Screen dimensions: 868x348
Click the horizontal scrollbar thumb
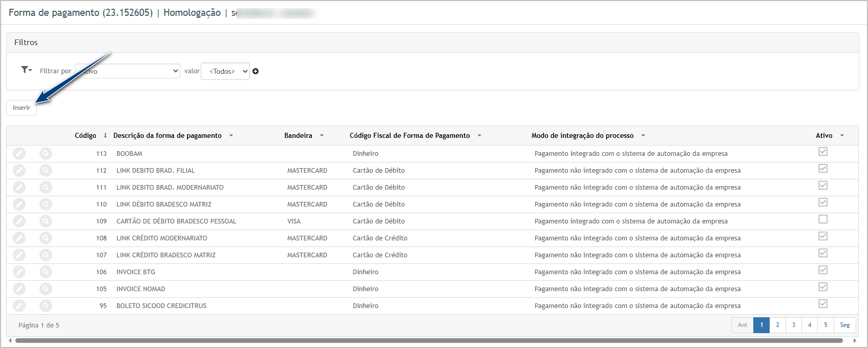click(429, 340)
